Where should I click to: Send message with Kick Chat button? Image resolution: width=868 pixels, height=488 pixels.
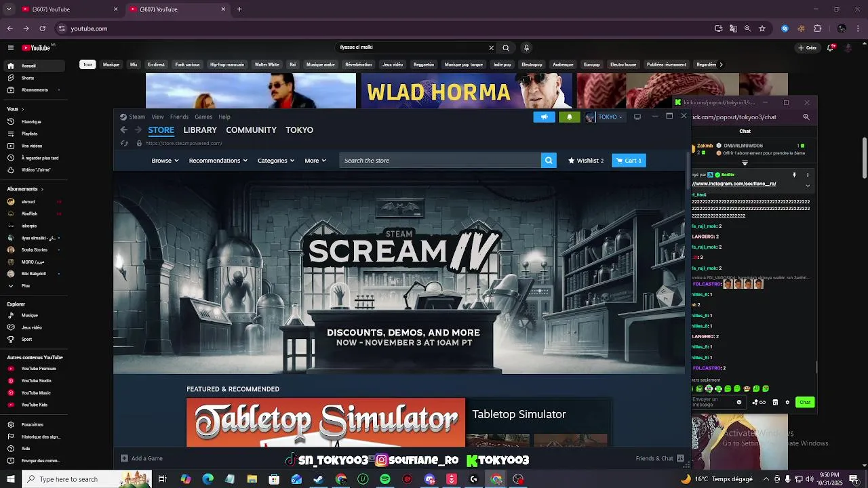click(x=805, y=402)
